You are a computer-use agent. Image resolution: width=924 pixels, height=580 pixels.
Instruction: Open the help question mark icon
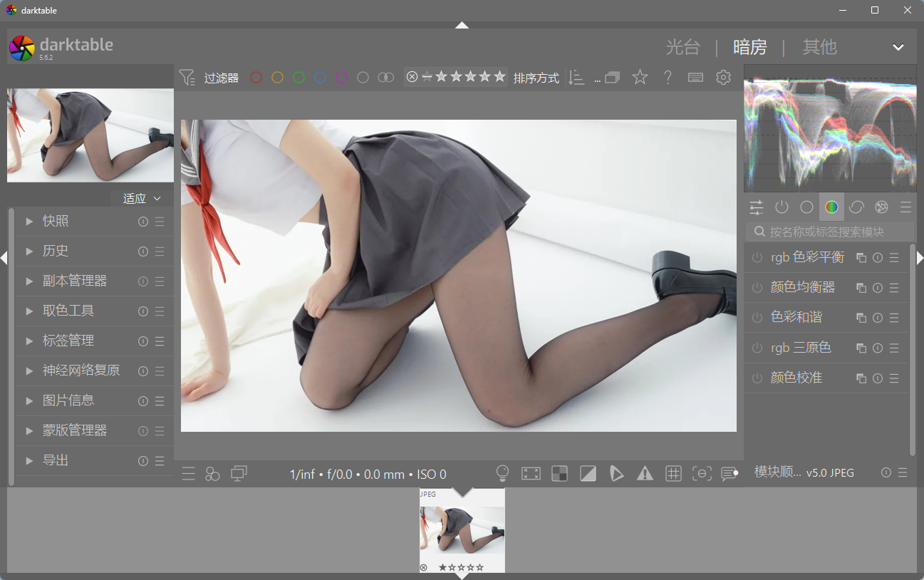(x=668, y=77)
